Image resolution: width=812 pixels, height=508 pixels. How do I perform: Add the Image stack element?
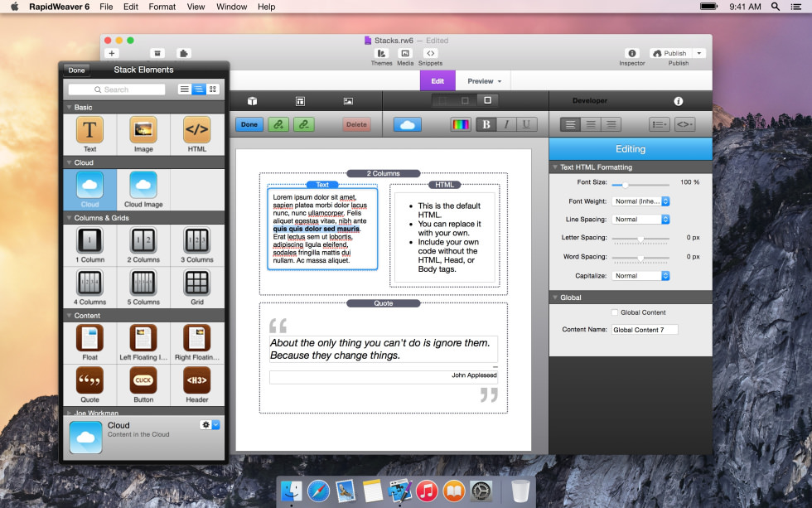[x=143, y=134]
